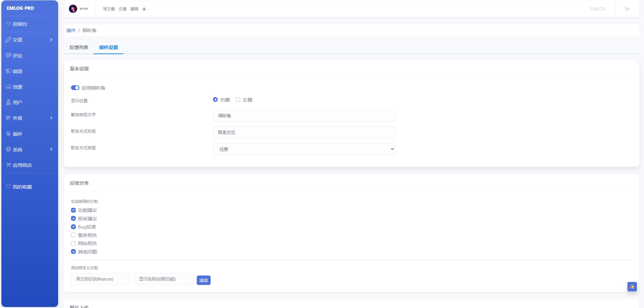Click the 评论 comment bubble icon
The width and height of the screenshot is (644, 308).
[x=8, y=56]
